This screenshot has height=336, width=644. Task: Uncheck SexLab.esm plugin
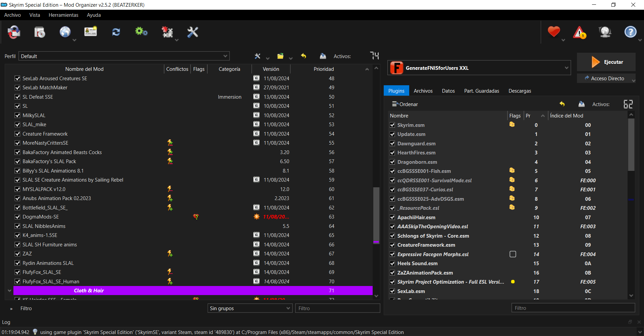(x=392, y=291)
